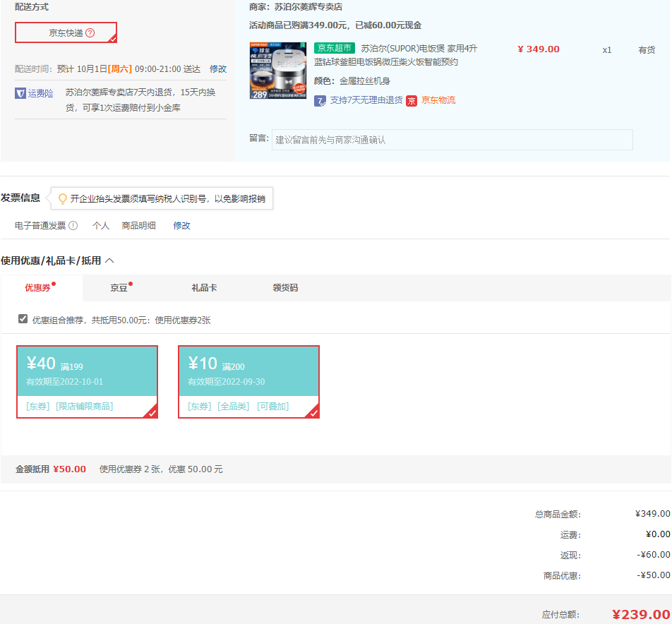Uncheck the 优惠组合推荐 checkbox
This screenshot has width=672, height=624.
23,319
